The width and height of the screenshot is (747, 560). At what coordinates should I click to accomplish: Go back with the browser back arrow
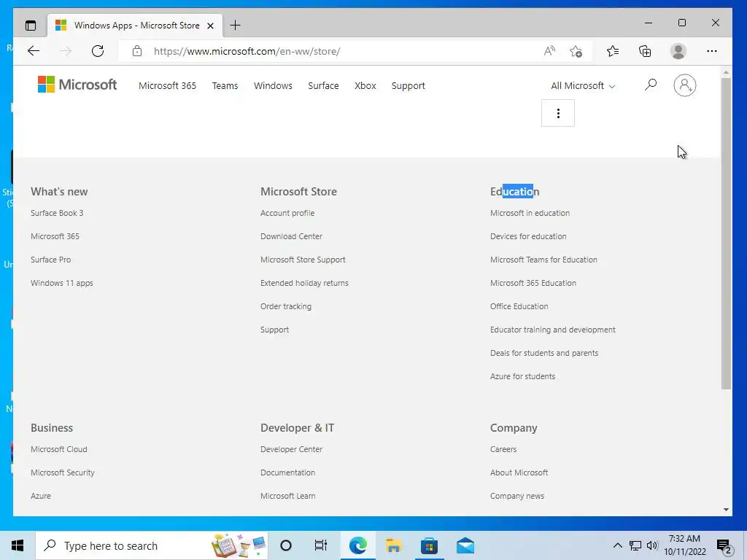34,51
